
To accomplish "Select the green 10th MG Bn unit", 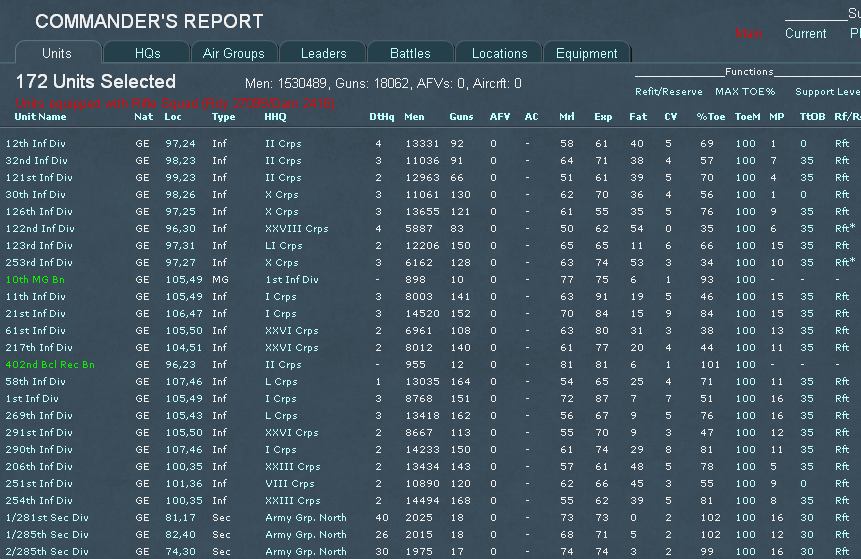I will pos(35,280).
